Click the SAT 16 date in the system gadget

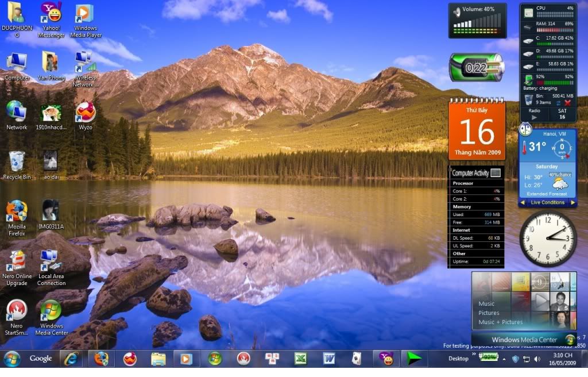tap(562, 114)
